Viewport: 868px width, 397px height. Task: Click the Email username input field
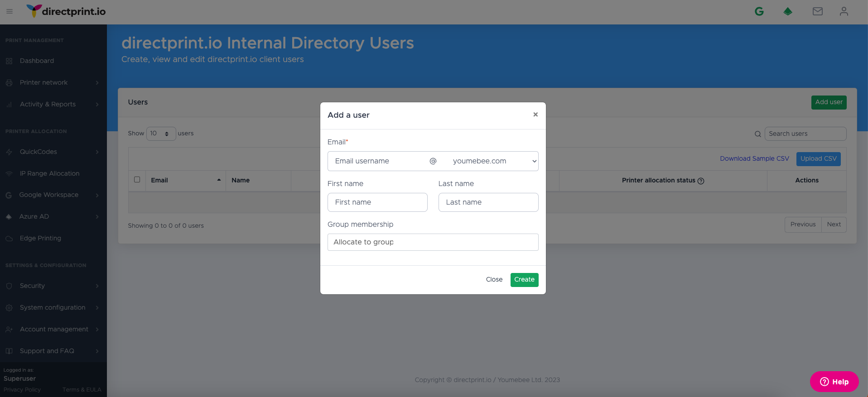[378, 161]
